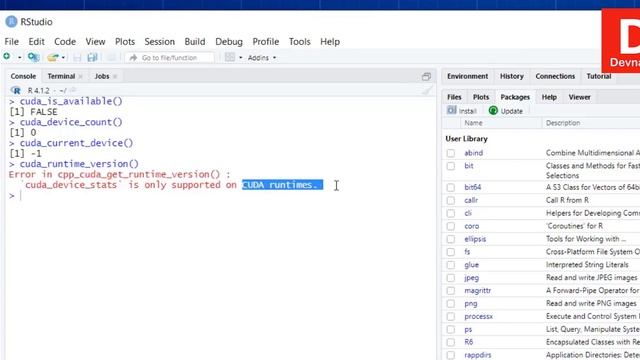Click the Print document icon
Viewport: 640px width, 360px height.
(x=111, y=58)
